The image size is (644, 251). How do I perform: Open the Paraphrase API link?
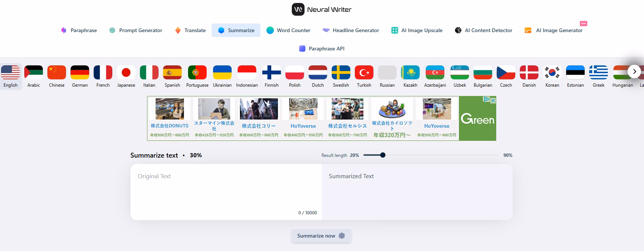[x=322, y=49]
